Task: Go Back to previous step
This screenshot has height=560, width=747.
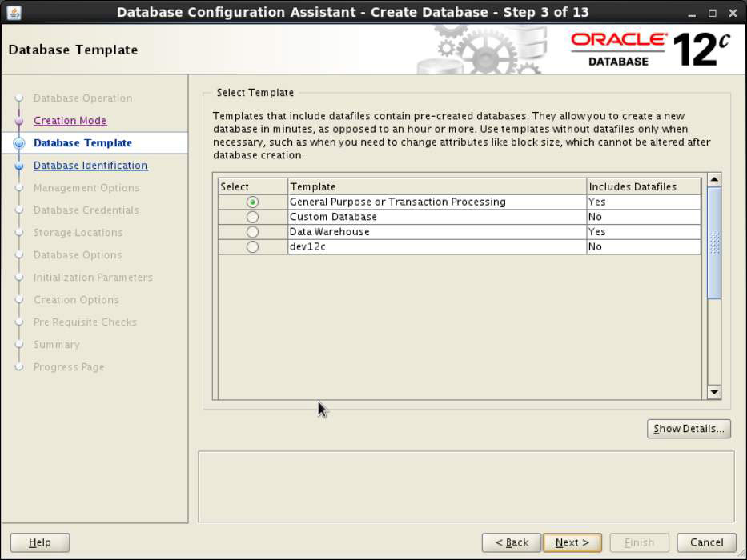Action: point(512,542)
